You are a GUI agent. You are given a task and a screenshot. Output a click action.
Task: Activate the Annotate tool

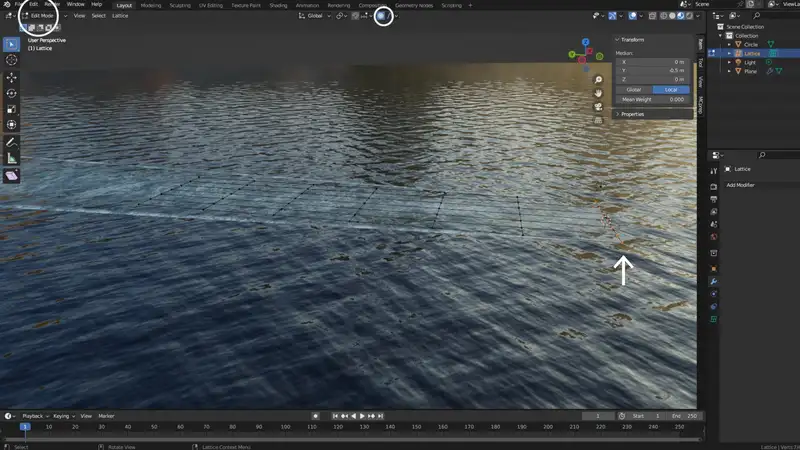point(12,142)
